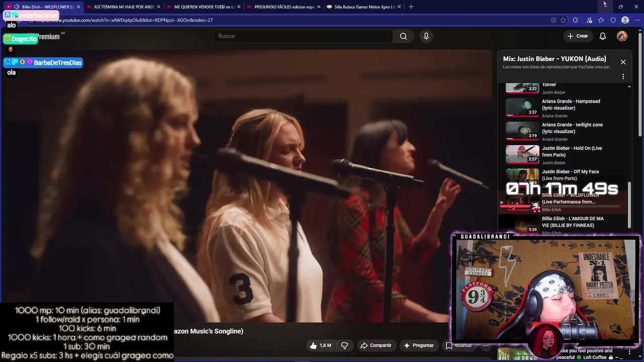Click the BarbaDeTresDias chat username
644x362 pixels.
pyautogui.click(x=58, y=62)
